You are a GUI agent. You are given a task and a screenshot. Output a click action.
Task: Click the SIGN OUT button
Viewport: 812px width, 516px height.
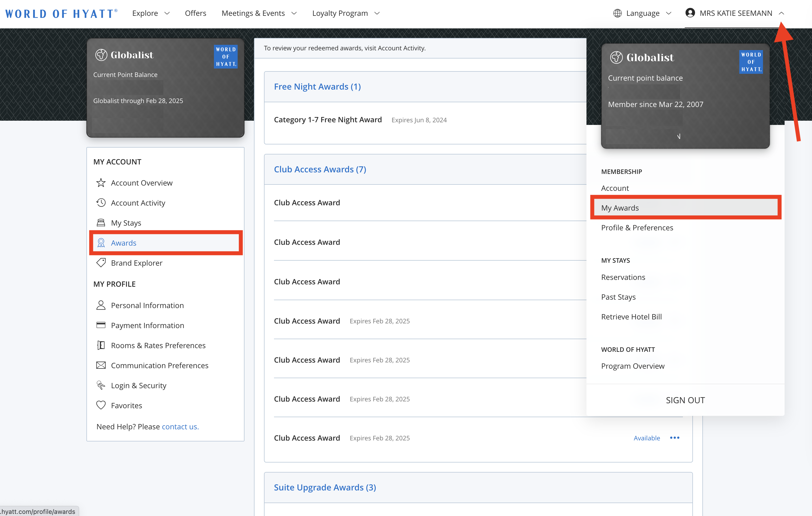[685, 400]
